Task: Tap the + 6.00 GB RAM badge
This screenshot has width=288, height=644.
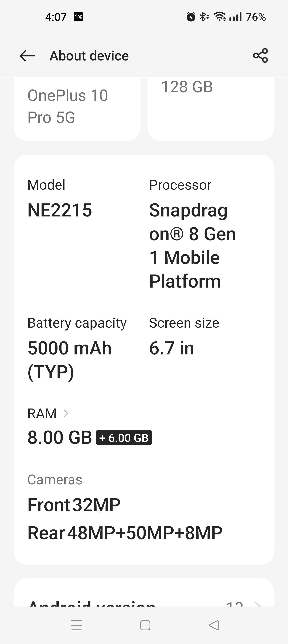Action: (x=124, y=438)
